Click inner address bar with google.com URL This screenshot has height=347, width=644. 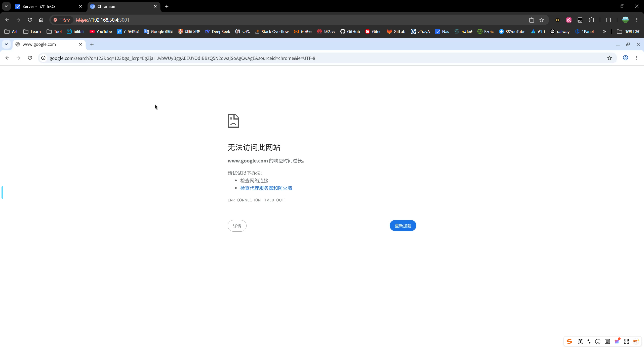click(325, 58)
